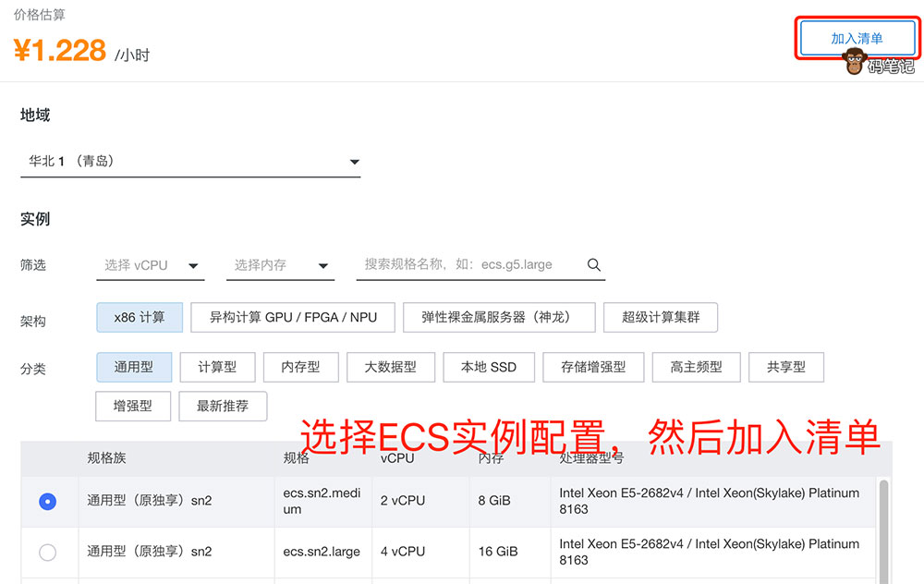Select the 本地 SSD category
Viewport: 924px width, 584px height.
pos(488,367)
